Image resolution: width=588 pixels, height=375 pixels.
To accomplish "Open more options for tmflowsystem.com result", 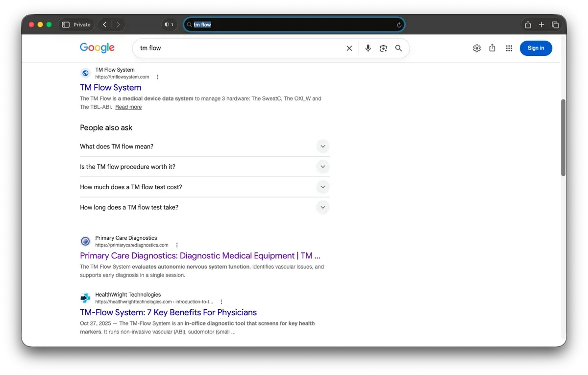I will click(x=157, y=77).
